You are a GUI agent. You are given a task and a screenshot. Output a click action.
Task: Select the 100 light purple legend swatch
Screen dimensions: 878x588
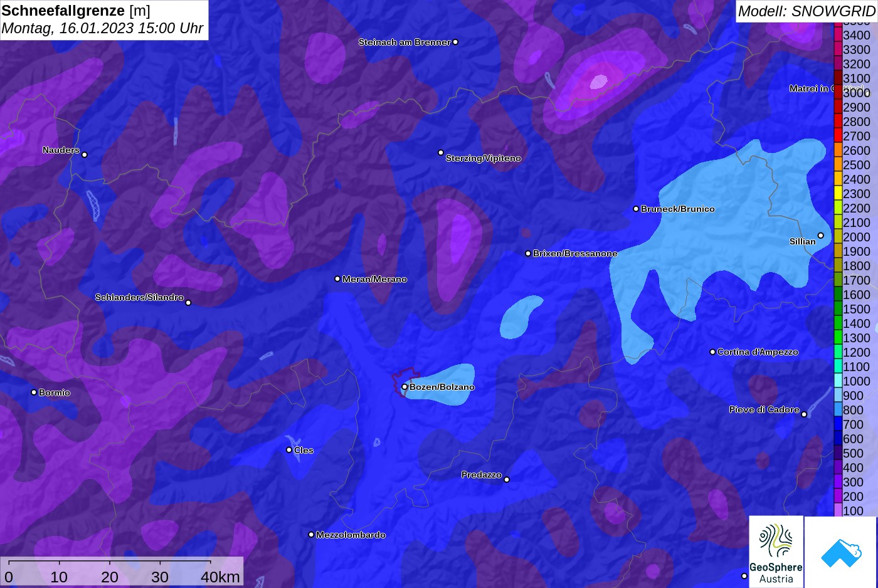(x=838, y=510)
